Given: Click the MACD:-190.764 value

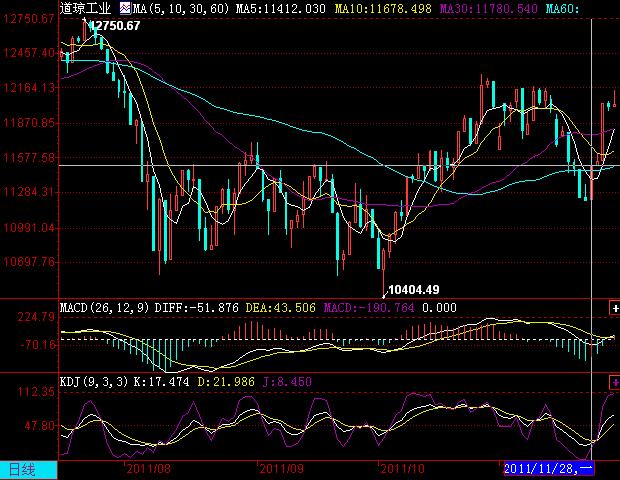Looking at the screenshot, I should 369,308.
